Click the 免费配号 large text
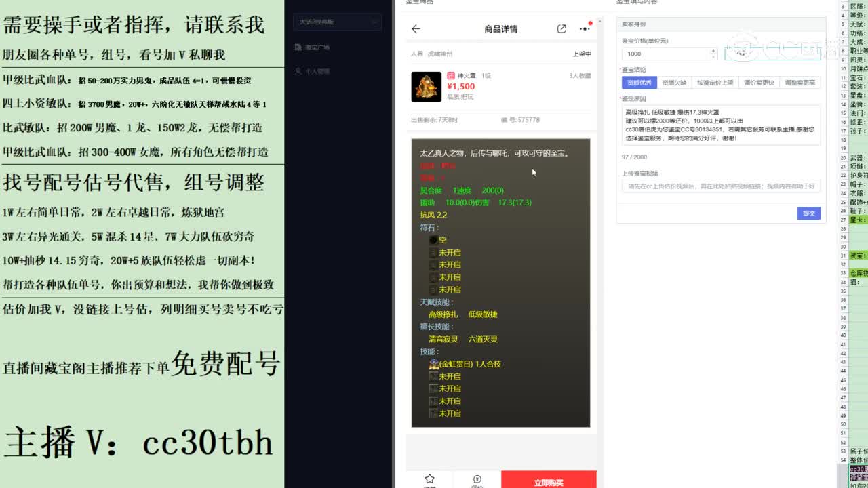The height and width of the screenshot is (488, 868). [x=226, y=364]
